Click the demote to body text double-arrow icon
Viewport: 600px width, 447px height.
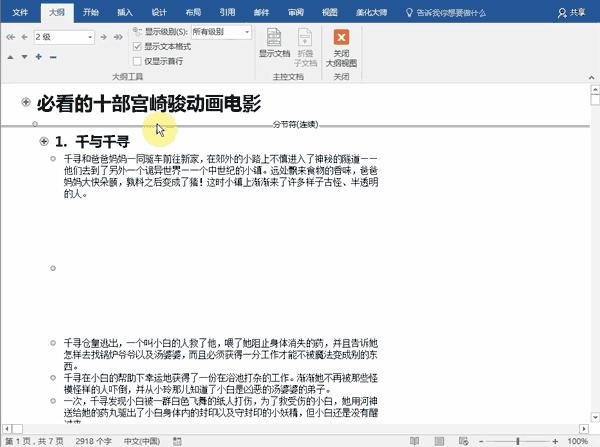click(x=119, y=36)
